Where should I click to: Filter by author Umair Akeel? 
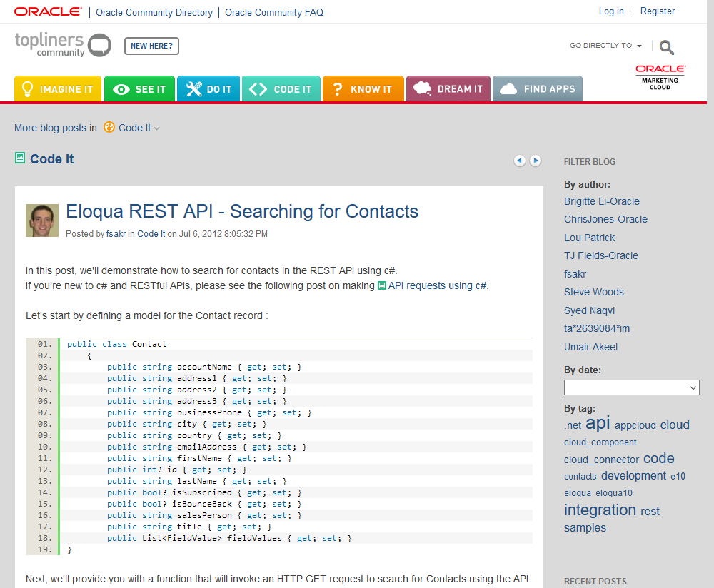click(590, 348)
